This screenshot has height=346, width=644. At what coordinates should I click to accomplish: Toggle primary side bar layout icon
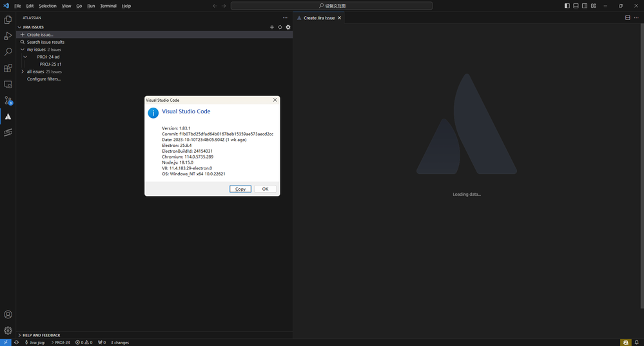pos(567,6)
